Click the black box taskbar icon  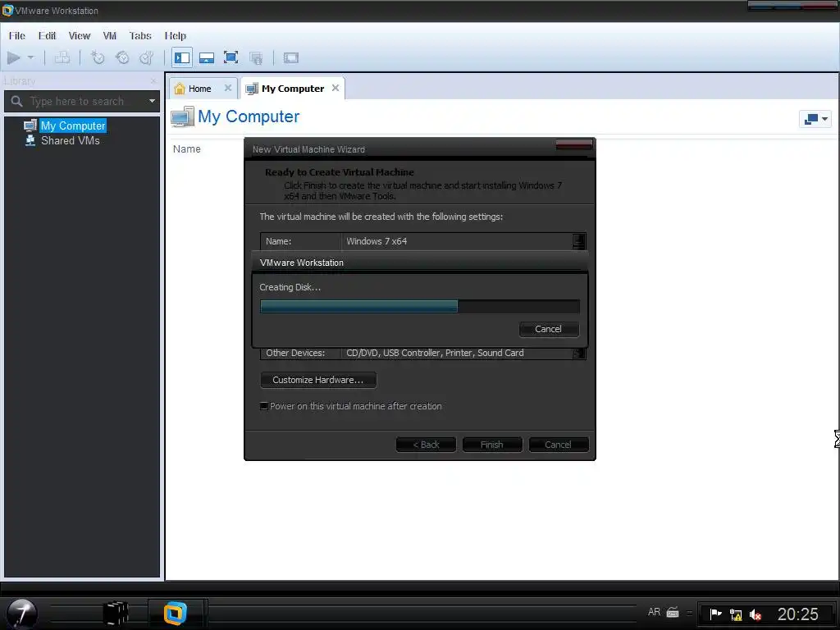click(116, 614)
